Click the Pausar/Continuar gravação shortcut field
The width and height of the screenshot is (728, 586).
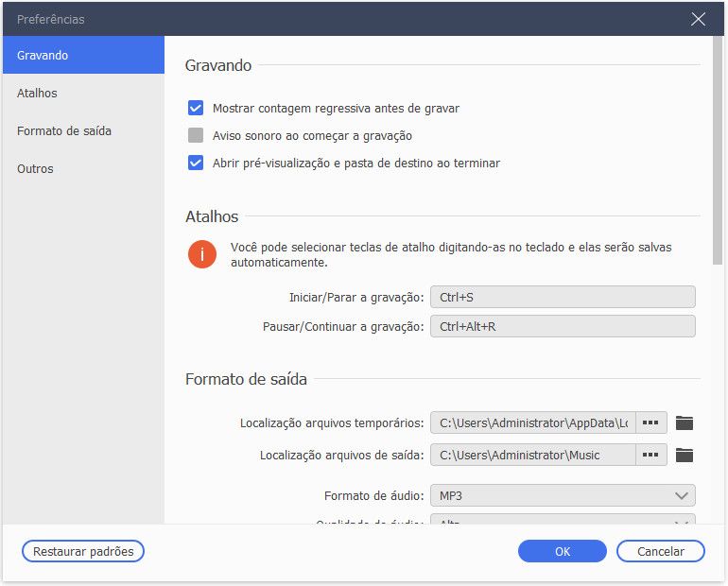(563, 327)
